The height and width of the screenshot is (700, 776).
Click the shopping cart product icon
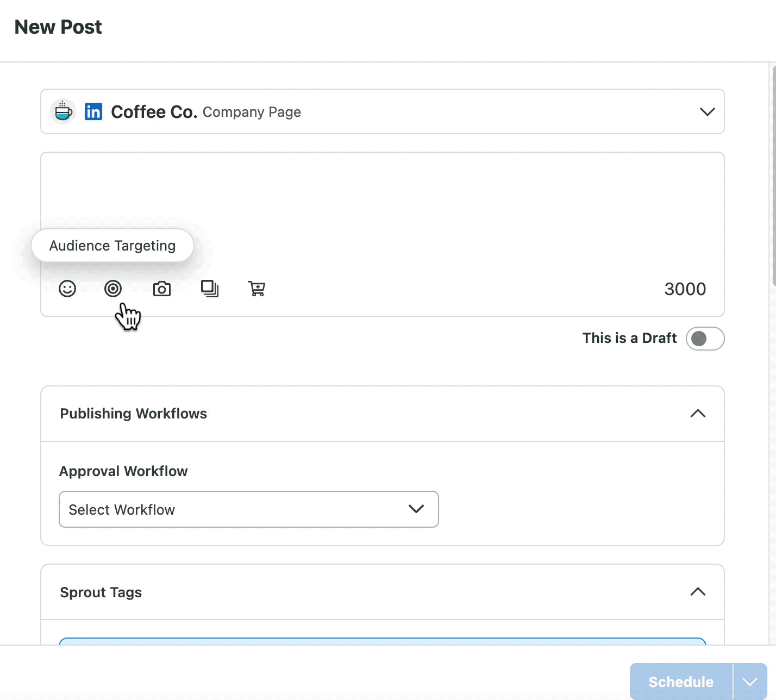(256, 289)
